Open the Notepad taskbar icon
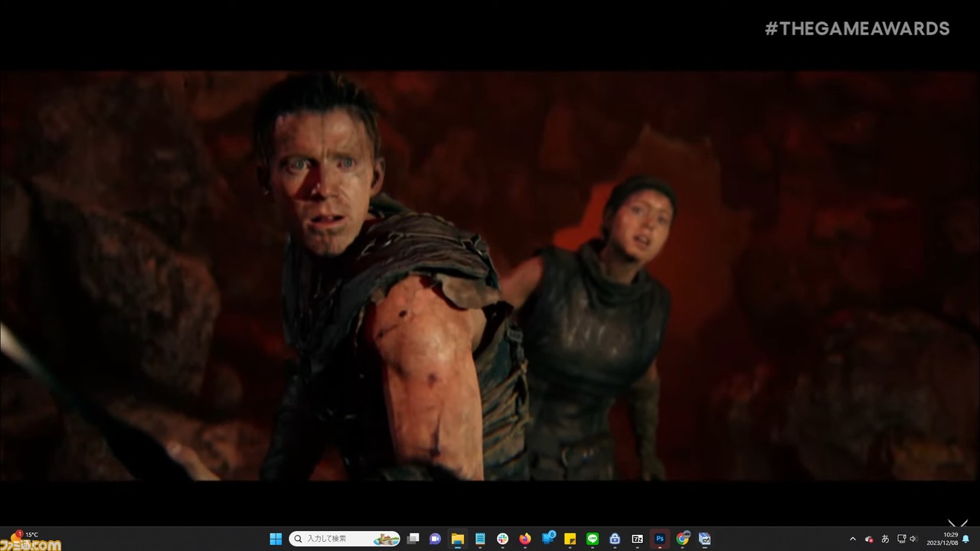980x551 pixels. (x=480, y=539)
